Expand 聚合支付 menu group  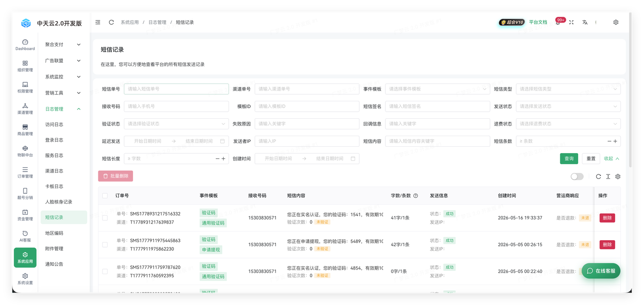click(63, 45)
